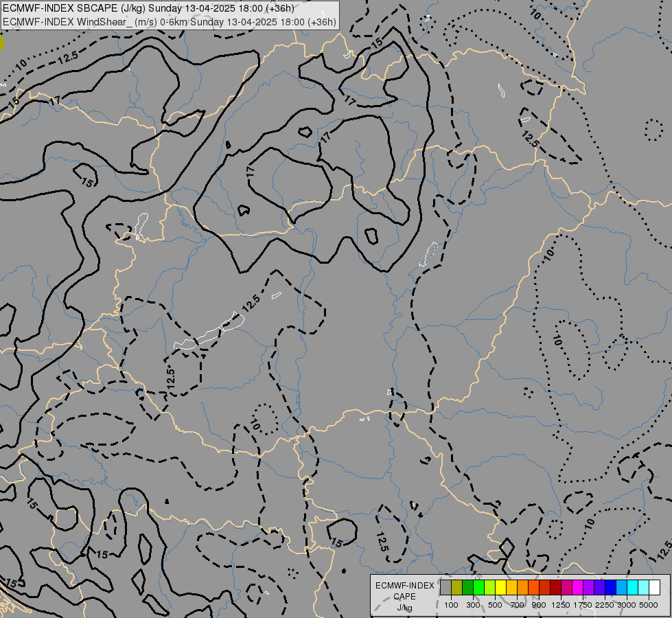Pick the dark red legend swatch

tap(555, 588)
